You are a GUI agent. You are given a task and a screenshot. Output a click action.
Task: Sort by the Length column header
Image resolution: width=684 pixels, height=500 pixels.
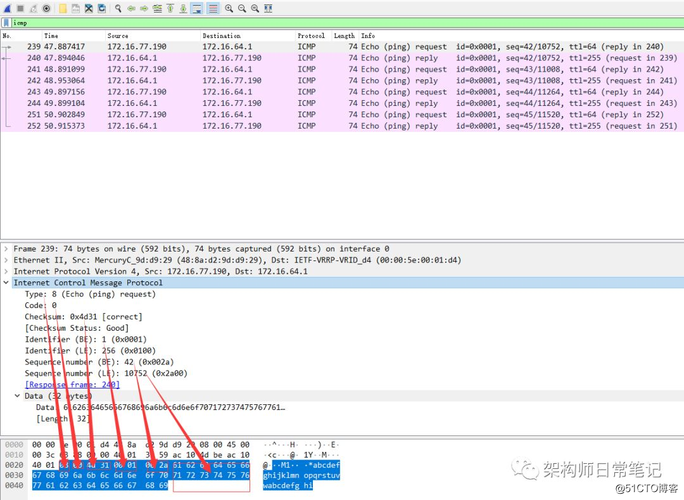[345, 36]
